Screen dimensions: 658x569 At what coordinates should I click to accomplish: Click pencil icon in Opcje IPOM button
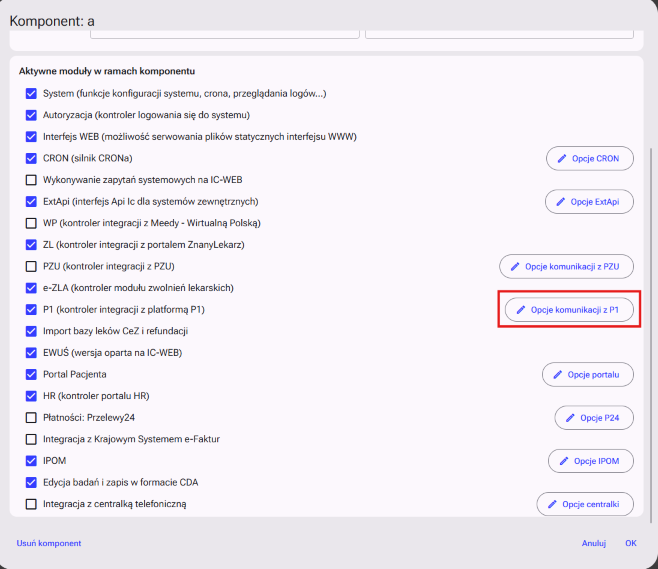pos(564,461)
